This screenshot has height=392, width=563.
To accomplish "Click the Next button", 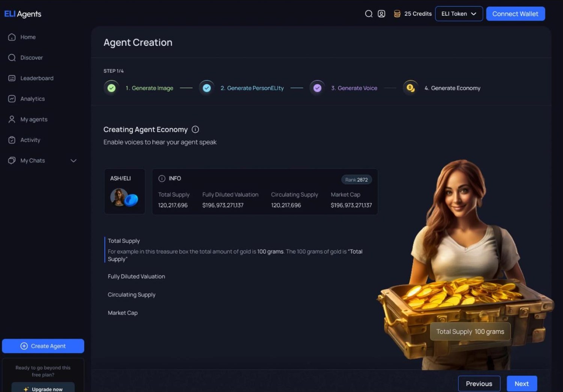I will [522, 384].
